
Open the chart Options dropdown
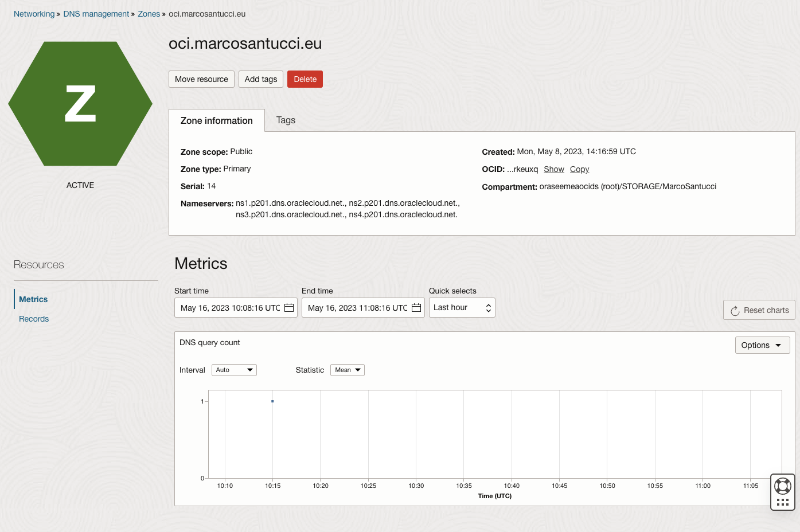pos(762,345)
